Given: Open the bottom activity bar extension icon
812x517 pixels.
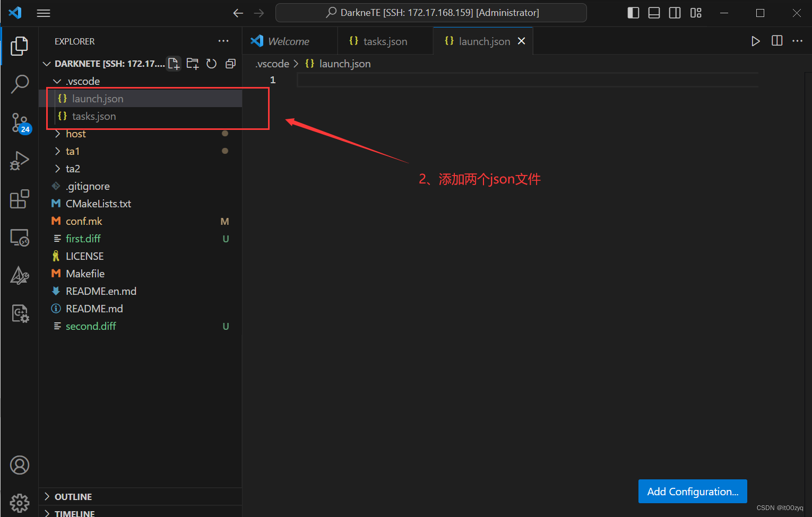Looking at the screenshot, I should pyautogui.click(x=19, y=313).
